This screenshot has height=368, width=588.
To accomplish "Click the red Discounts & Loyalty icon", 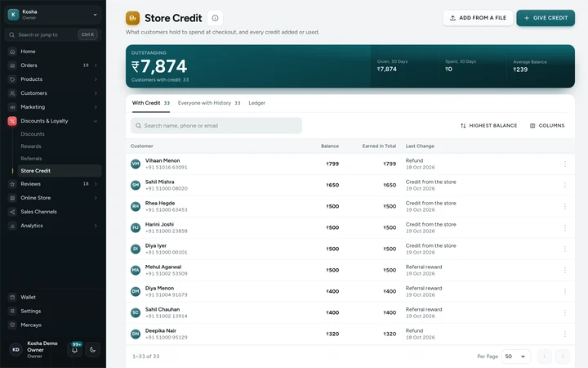I will (12, 121).
